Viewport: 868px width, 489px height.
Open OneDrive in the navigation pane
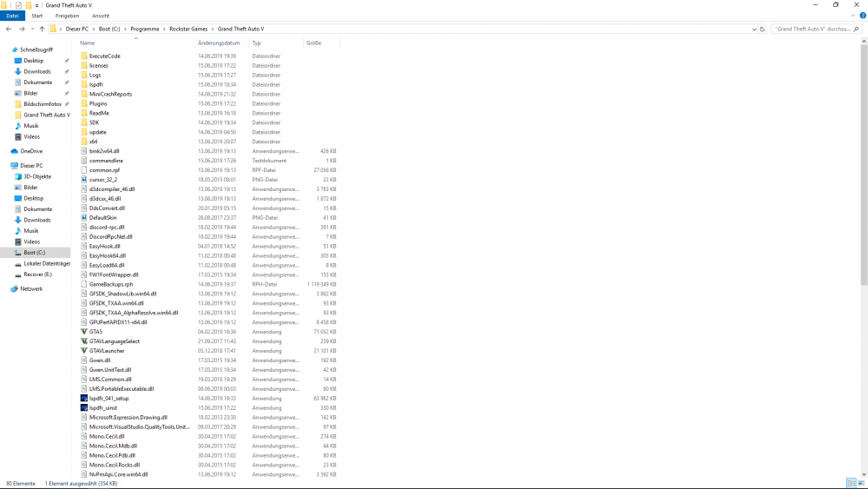[31, 151]
